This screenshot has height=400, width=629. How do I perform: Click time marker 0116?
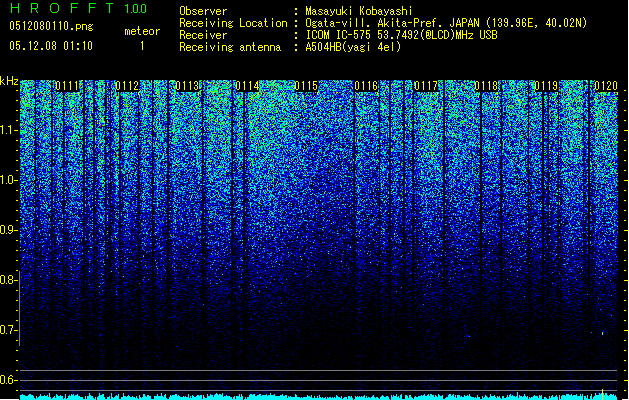tap(366, 86)
